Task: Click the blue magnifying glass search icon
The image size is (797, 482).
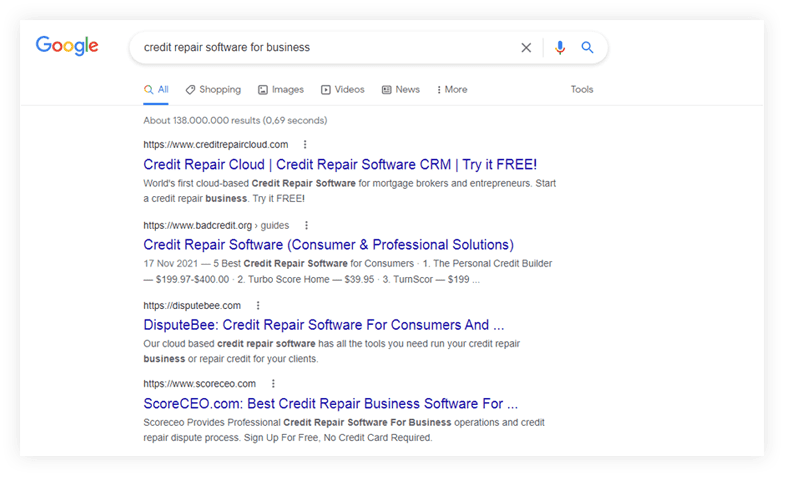Action: (588, 47)
